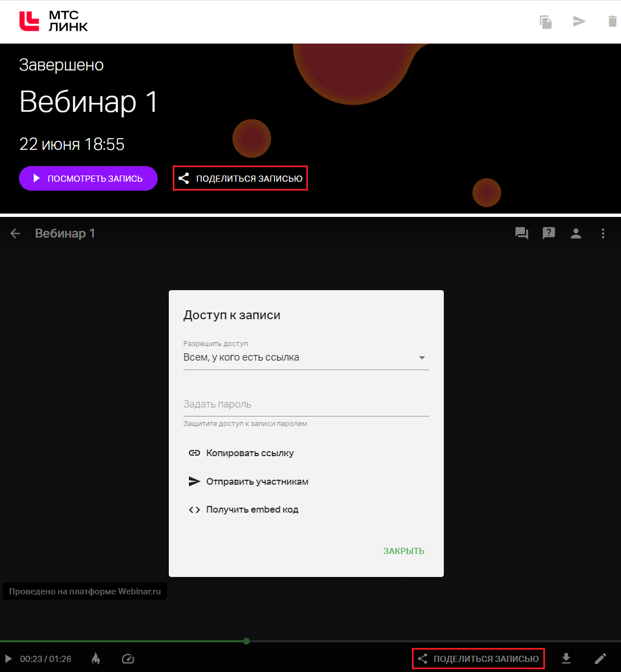Close the dialog with ЗАКРЫТЬ

point(404,551)
